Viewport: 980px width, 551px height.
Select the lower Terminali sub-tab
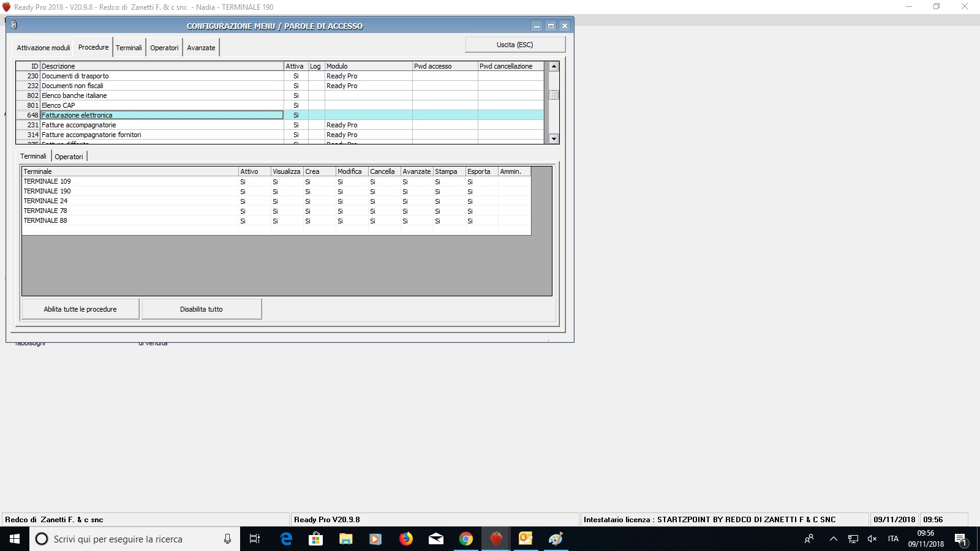pos(33,156)
